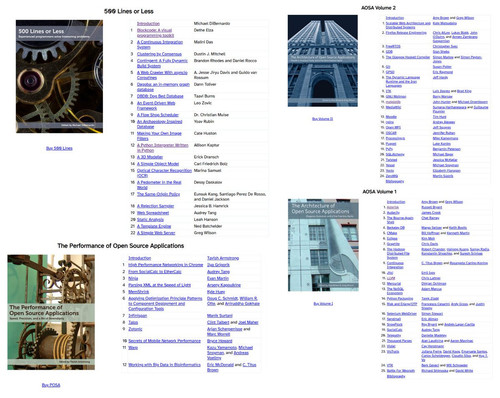The height and width of the screenshot is (398, 500).
Task: Open A Simple Object Model chapter
Action: point(158,164)
